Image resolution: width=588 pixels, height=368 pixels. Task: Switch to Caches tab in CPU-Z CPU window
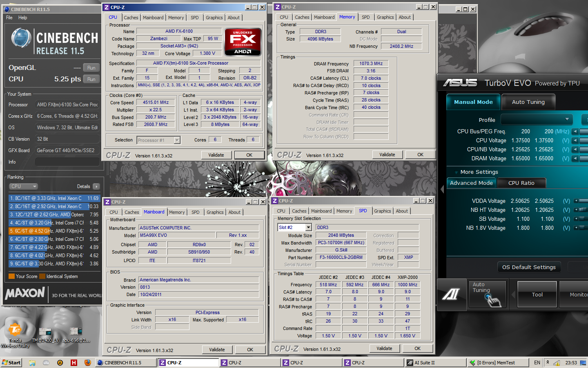[x=131, y=18]
